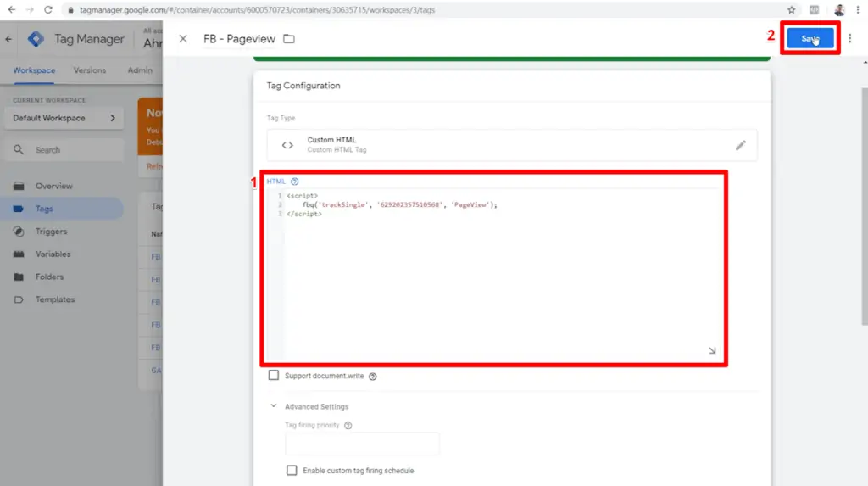The width and height of the screenshot is (868, 486).
Task: Switch to the Admin tab
Action: (x=140, y=70)
